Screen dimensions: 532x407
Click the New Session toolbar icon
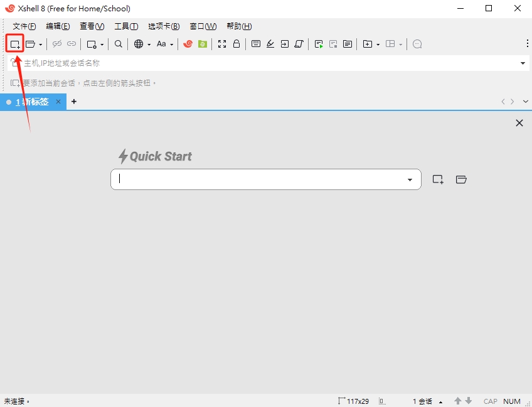[15, 44]
